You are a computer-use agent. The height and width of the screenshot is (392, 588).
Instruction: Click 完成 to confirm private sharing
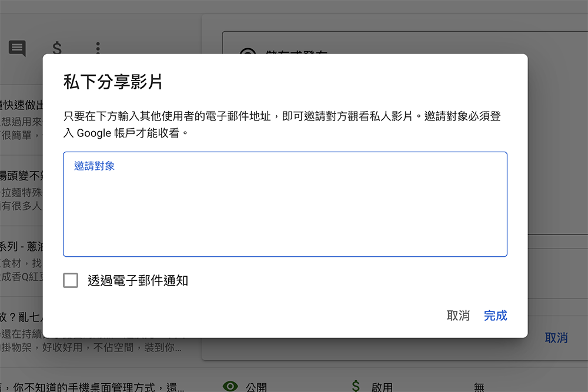point(496,316)
